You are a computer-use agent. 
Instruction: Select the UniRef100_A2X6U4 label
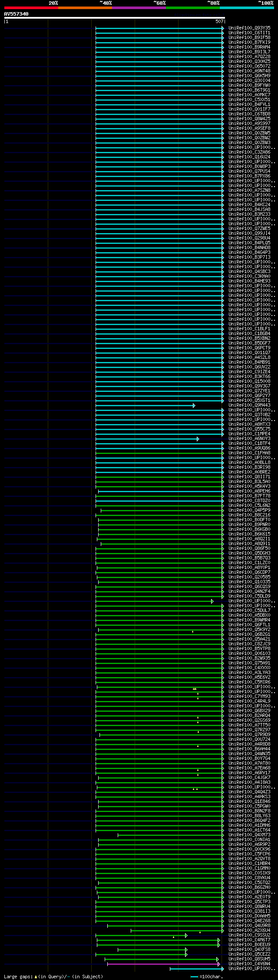pos(249,931)
